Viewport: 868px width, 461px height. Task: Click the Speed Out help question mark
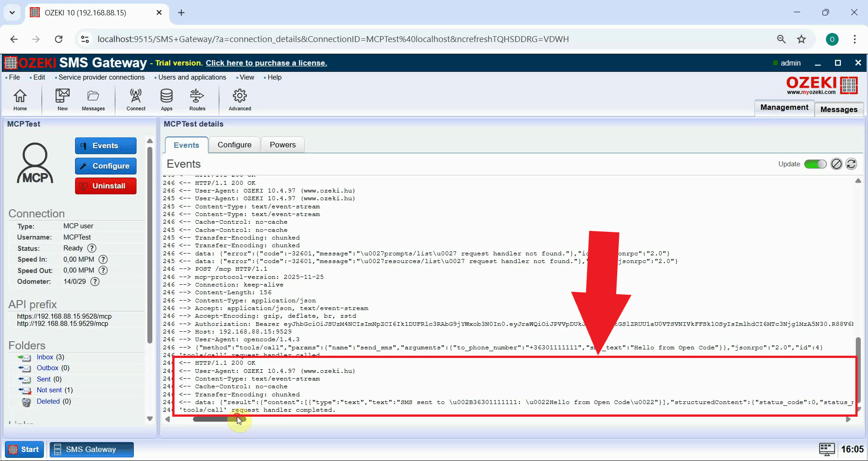pyautogui.click(x=103, y=270)
